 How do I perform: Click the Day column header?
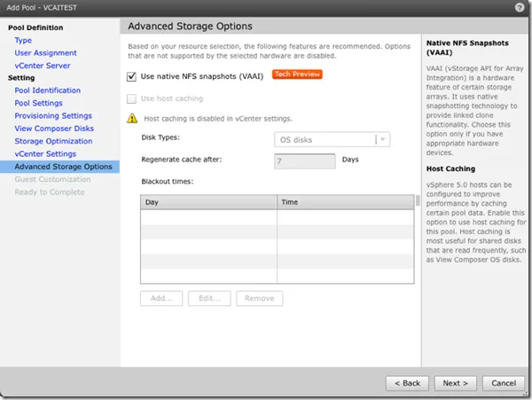click(x=208, y=202)
